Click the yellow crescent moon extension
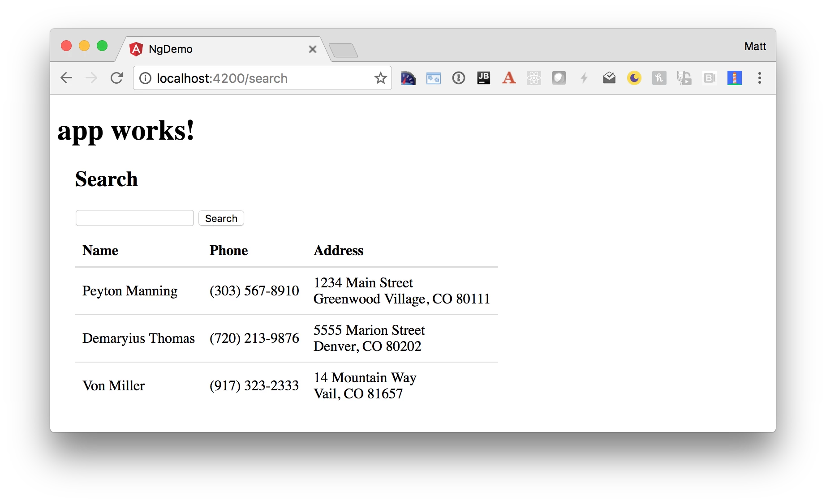Screen dimensions: 826x504 [634, 78]
